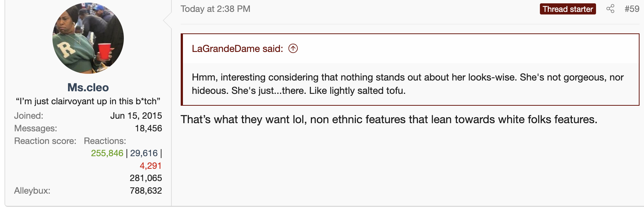Open Ms.cleo's avatar picture
Screen dimensions: 644x207
pyautogui.click(x=88, y=38)
